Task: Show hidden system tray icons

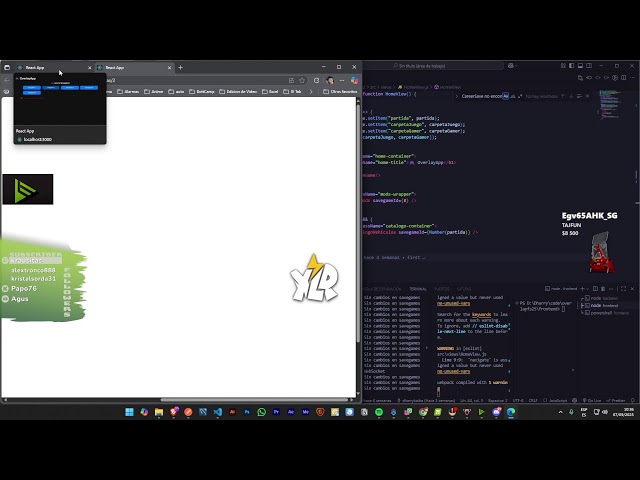Action: pyautogui.click(x=560, y=412)
